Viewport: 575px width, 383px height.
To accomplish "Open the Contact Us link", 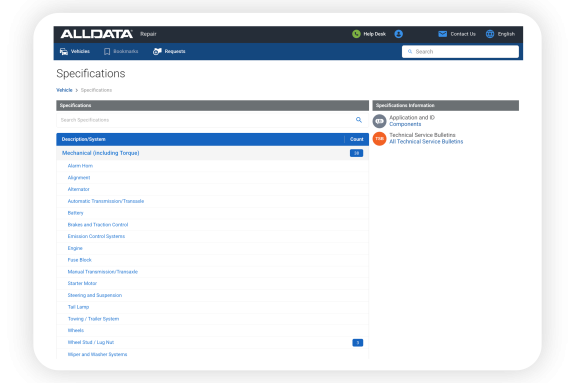I will click(463, 34).
